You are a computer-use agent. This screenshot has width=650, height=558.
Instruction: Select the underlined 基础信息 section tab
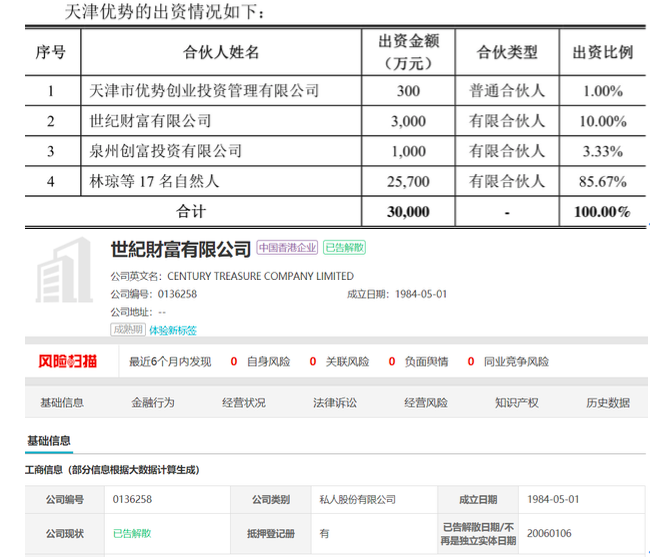tap(49, 441)
